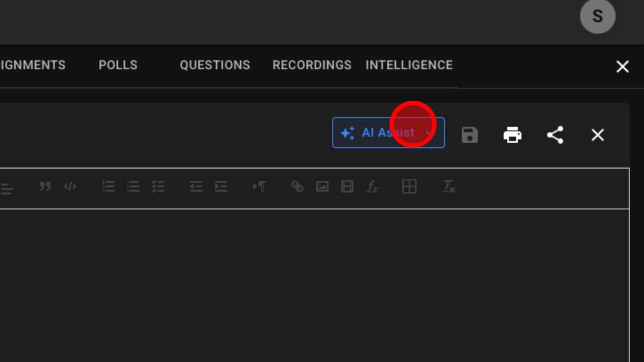The height and width of the screenshot is (362, 644).
Task: Click the blockquote icon in editor toolbar
Action: [45, 187]
